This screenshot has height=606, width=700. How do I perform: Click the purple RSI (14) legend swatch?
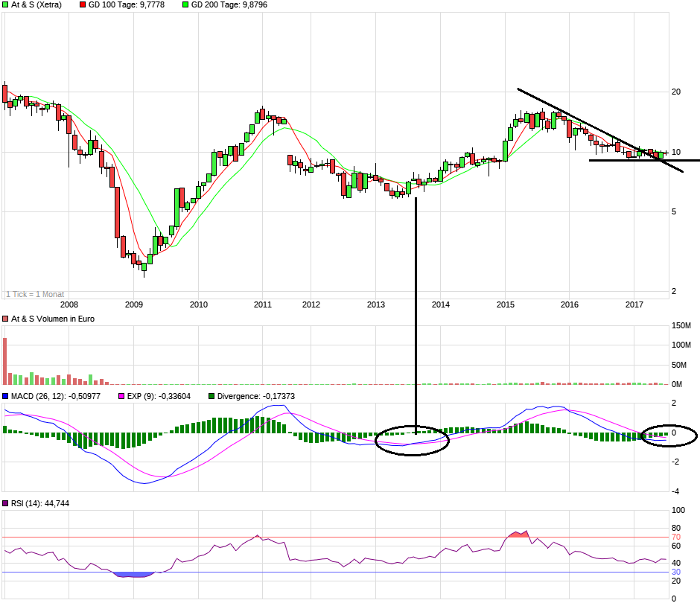pyautogui.click(x=5, y=503)
